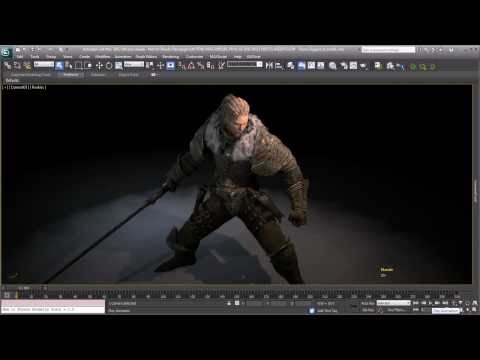Screen dimensions: 480x360
Task: Toggle Absolute/Offset transform type-in mode
Action: [237, 303]
